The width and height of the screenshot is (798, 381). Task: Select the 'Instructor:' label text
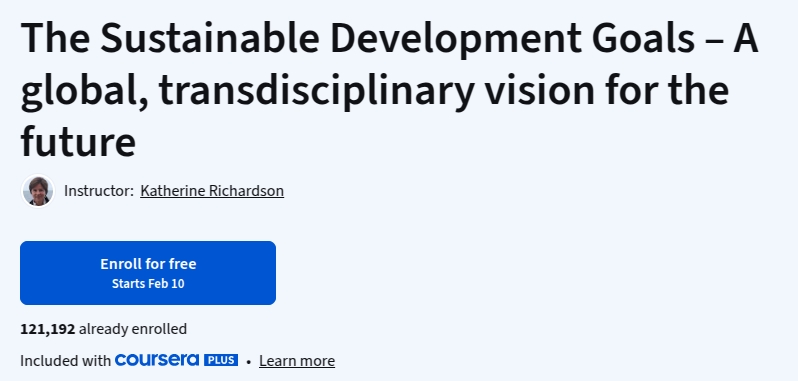(x=99, y=191)
